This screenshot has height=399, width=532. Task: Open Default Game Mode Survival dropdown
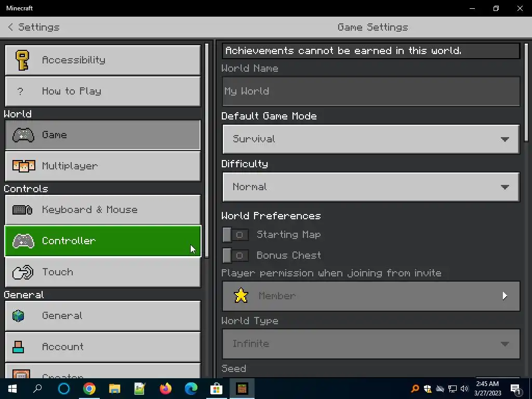pyautogui.click(x=371, y=139)
